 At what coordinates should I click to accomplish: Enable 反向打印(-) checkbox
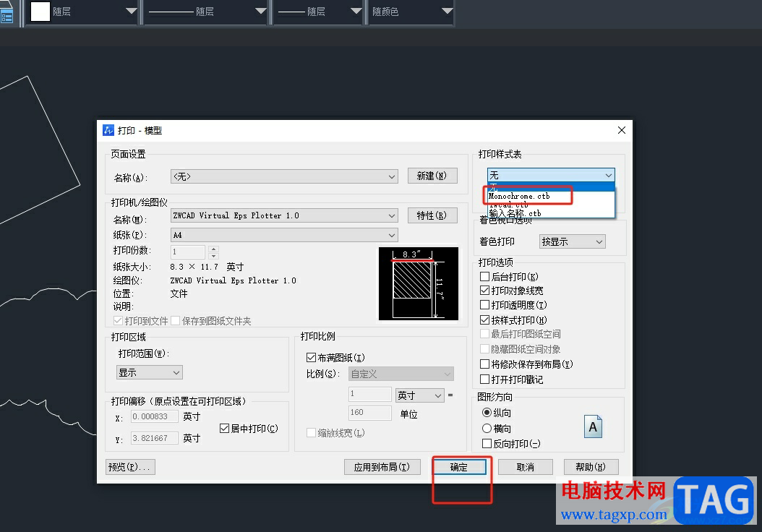click(x=487, y=443)
